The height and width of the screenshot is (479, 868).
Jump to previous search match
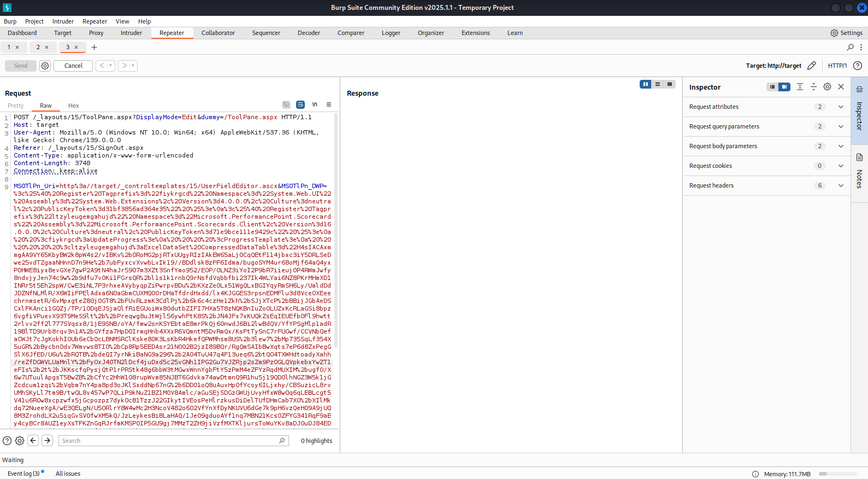[33, 441]
